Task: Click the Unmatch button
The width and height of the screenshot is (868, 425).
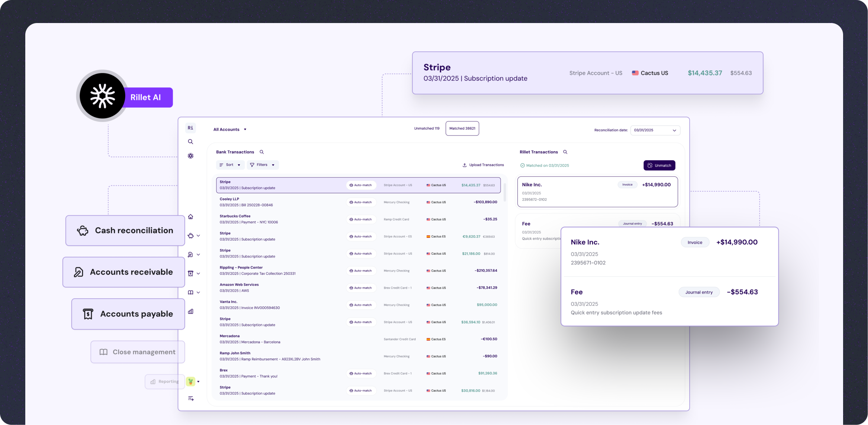Action: pyautogui.click(x=659, y=165)
